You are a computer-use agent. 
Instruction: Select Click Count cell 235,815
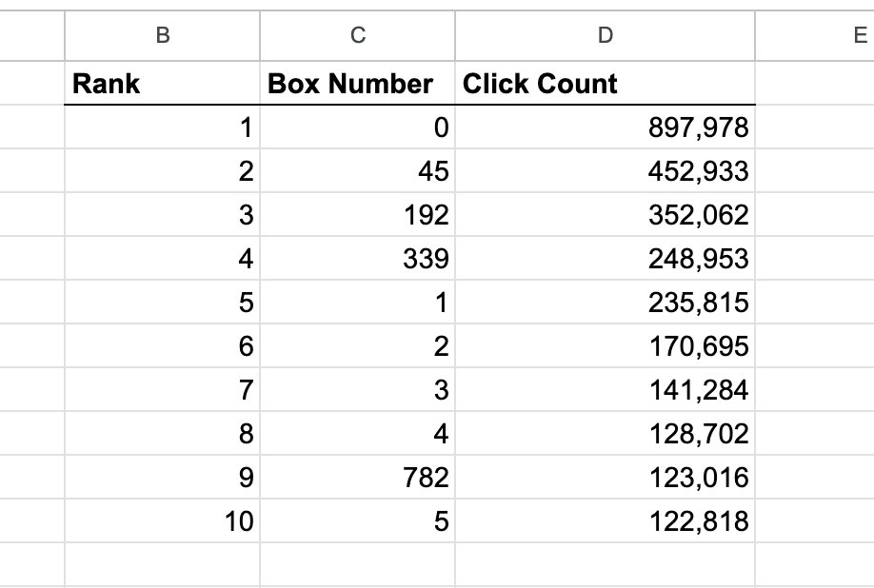point(605,302)
